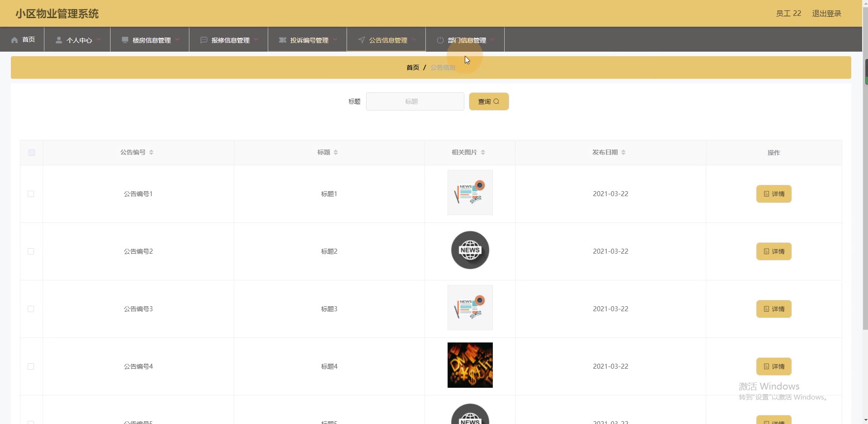This screenshot has width=868, height=424.
Task: Open the currency symbols thumbnail for 标题4
Action: [x=470, y=365]
